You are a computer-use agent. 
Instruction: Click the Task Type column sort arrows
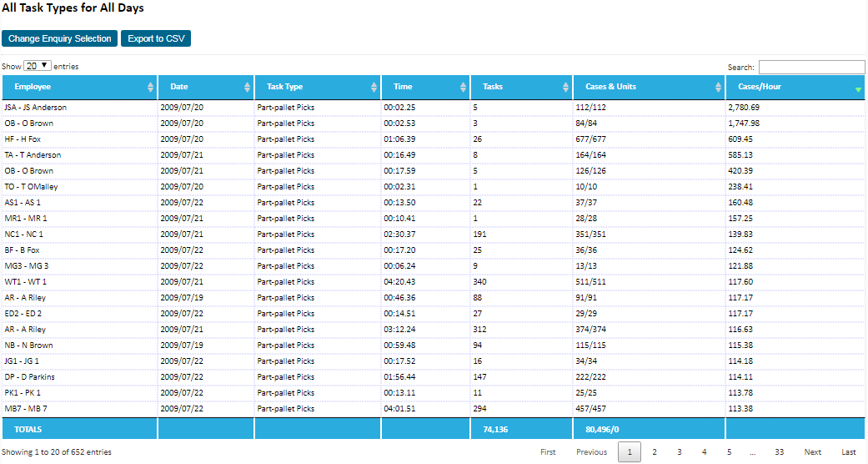[374, 87]
